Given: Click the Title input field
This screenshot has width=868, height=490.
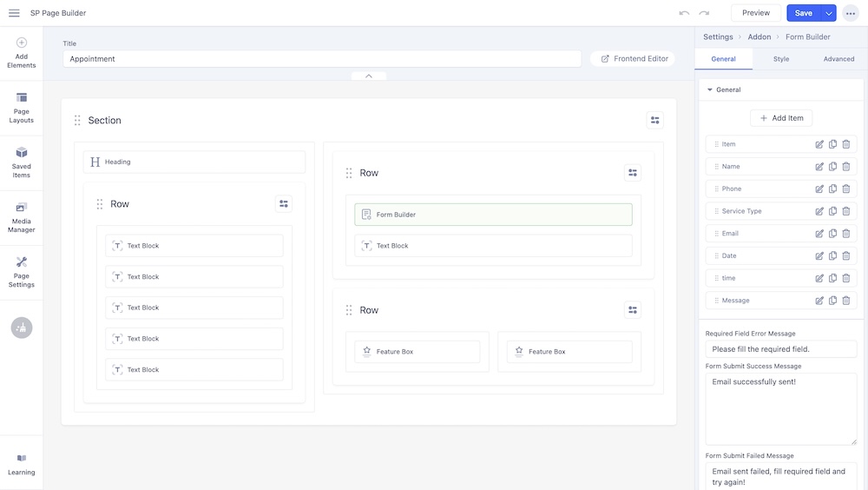Looking at the screenshot, I should (321, 59).
